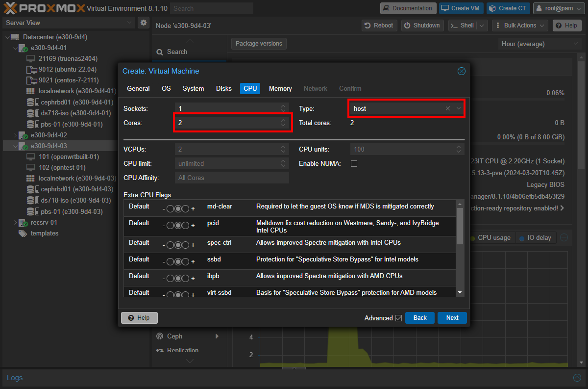The width and height of the screenshot is (588, 389).
Task: Click Back in the wizard
Action: click(420, 318)
